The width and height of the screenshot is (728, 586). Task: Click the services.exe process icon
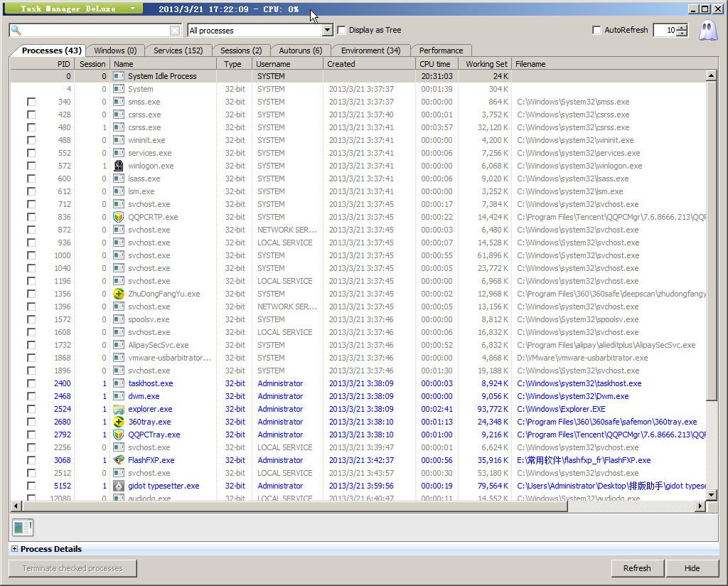(119, 153)
